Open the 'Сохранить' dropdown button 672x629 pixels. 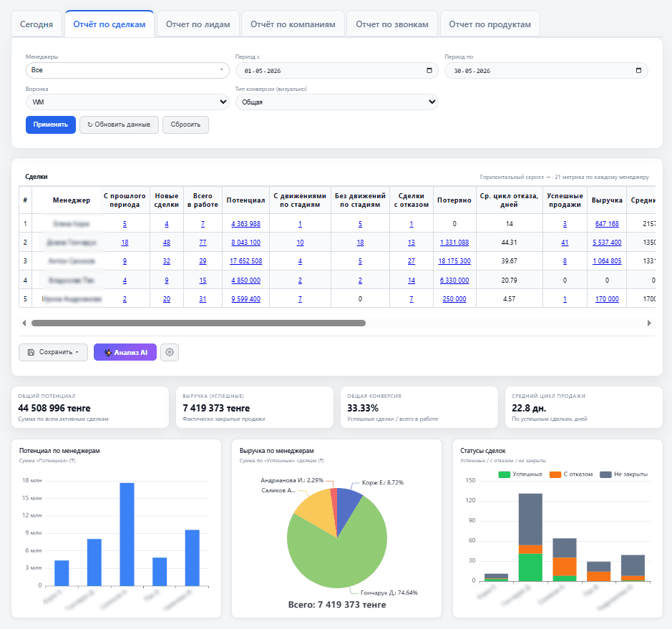53,352
